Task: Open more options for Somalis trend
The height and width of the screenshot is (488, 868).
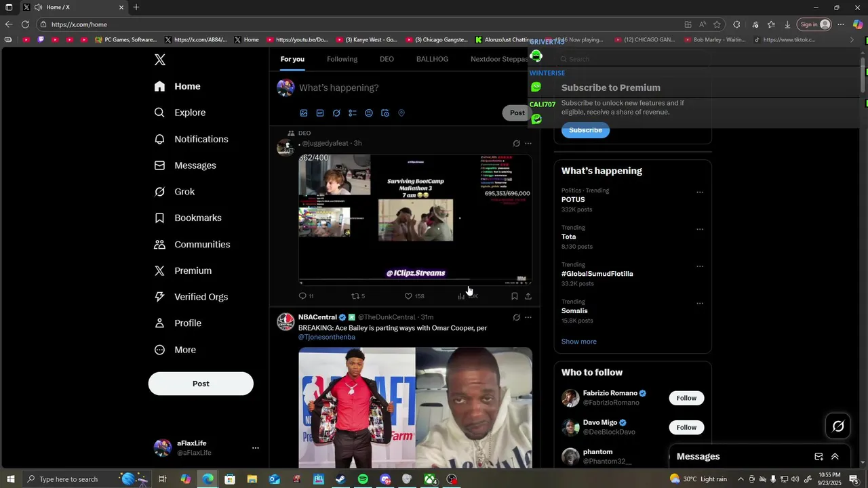Action: click(x=700, y=304)
